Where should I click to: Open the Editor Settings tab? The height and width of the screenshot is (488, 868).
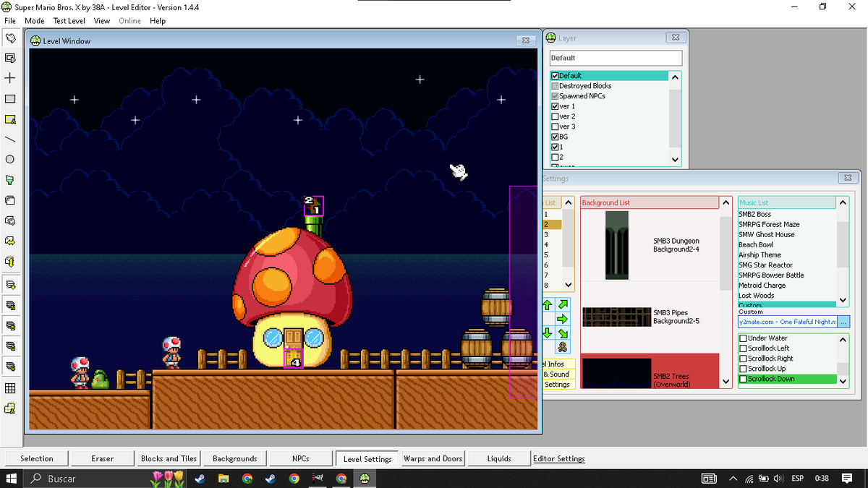tap(559, 458)
